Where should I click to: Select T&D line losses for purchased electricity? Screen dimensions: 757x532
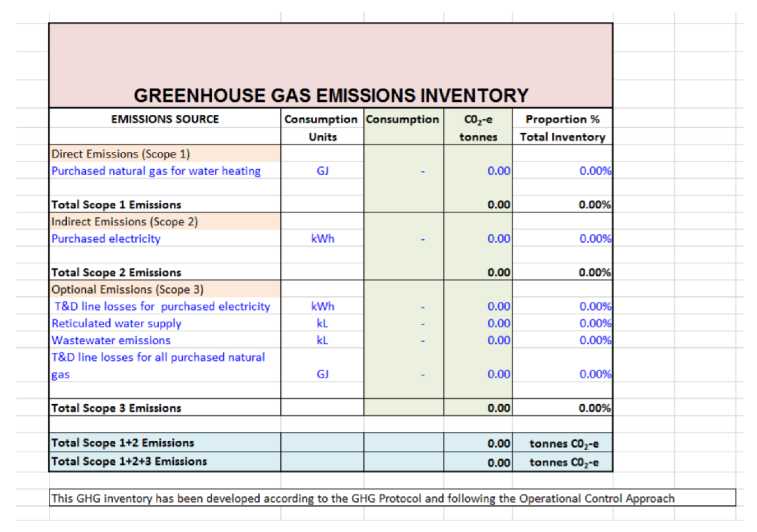click(x=162, y=306)
